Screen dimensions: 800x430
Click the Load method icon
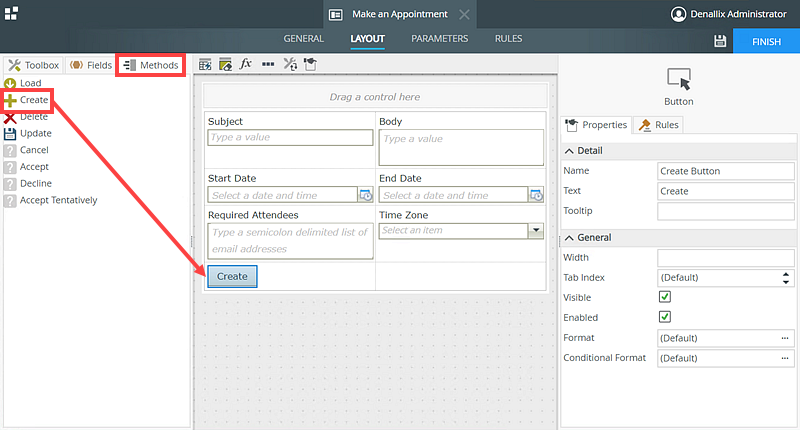[x=11, y=83]
